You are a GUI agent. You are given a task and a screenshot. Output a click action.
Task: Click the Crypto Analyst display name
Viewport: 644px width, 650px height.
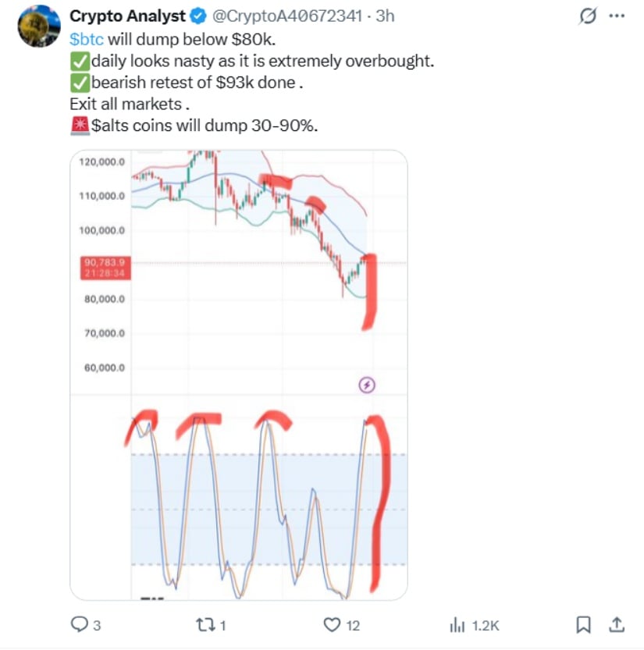pos(128,16)
